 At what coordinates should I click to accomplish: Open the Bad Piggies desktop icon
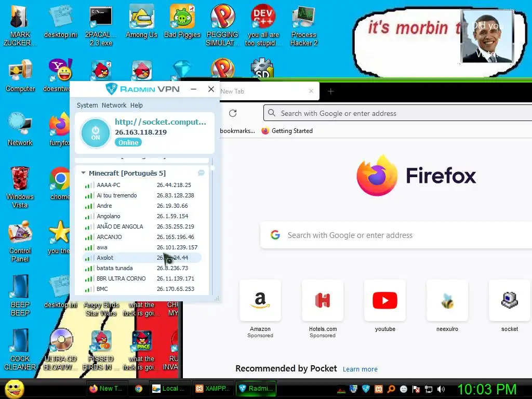tap(182, 22)
